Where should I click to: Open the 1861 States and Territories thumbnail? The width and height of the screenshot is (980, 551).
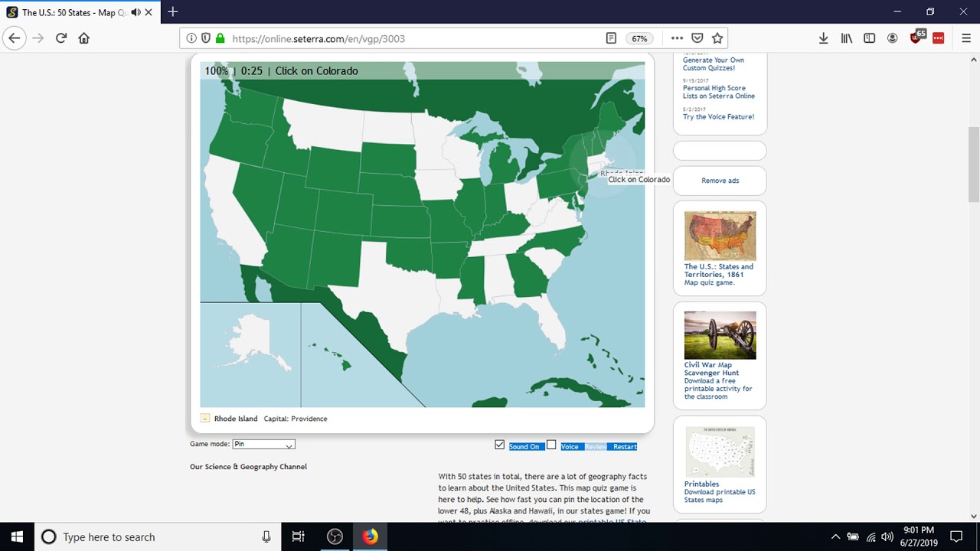(x=720, y=236)
